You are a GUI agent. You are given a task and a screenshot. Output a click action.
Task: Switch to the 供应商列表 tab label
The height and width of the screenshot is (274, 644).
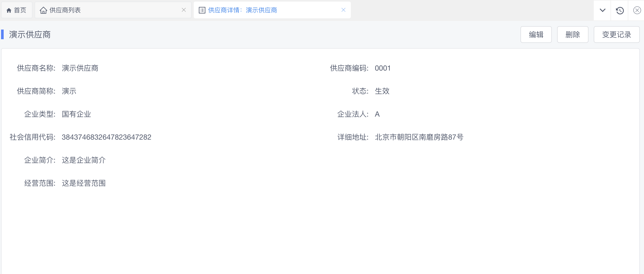click(x=65, y=10)
